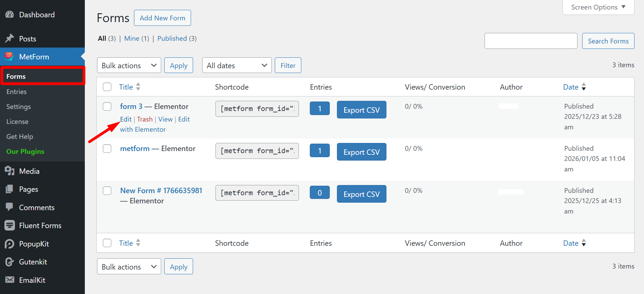Click the Dashboard gauge icon
This screenshot has height=294, width=644.
[x=10, y=15]
